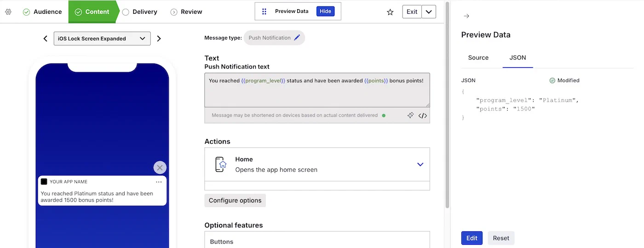The height and width of the screenshot is (248, 644).
Task: Click the star favorite icon
Action: 390,12
